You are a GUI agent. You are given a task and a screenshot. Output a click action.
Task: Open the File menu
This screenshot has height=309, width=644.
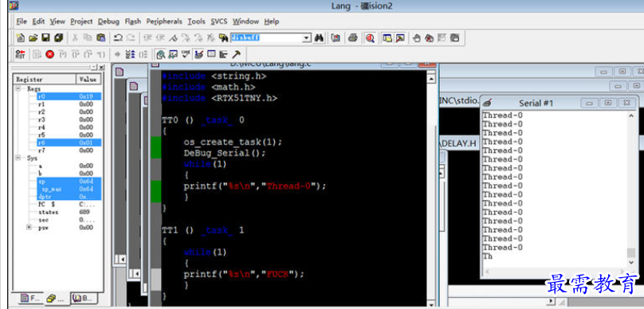pyautogui.click(x=22, y=22)
